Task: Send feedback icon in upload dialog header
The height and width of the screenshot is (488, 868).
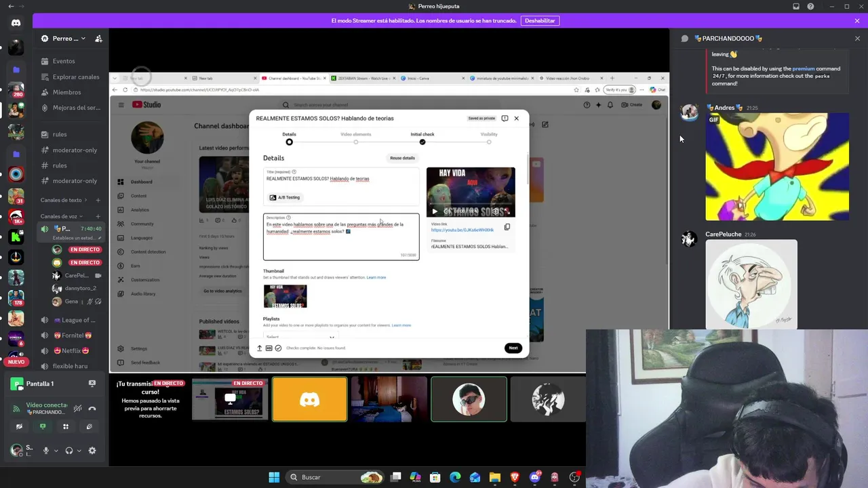Action: coord(505,118)
